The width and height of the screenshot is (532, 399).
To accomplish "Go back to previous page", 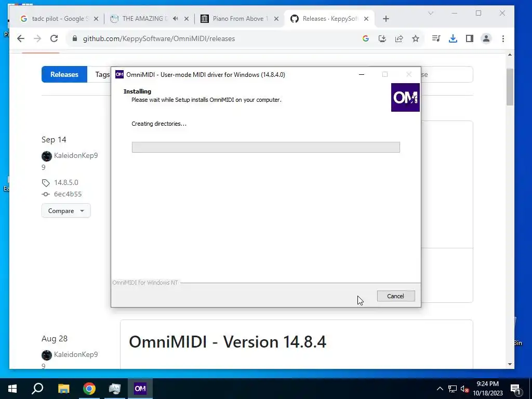I will click(21, 38).
